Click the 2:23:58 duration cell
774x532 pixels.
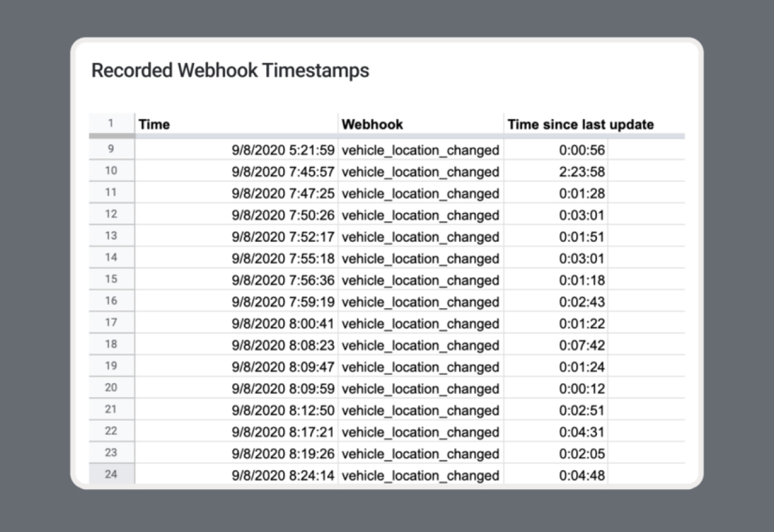coord(582,172)
